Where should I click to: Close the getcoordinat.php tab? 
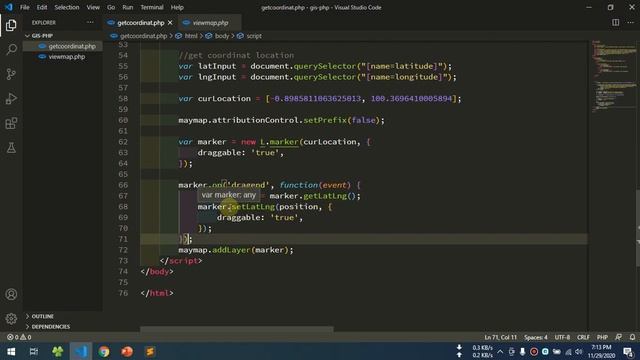click(x=170, y=23)
